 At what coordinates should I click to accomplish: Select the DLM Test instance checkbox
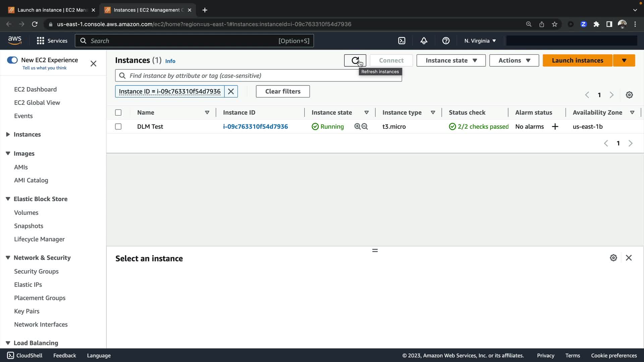118,126
